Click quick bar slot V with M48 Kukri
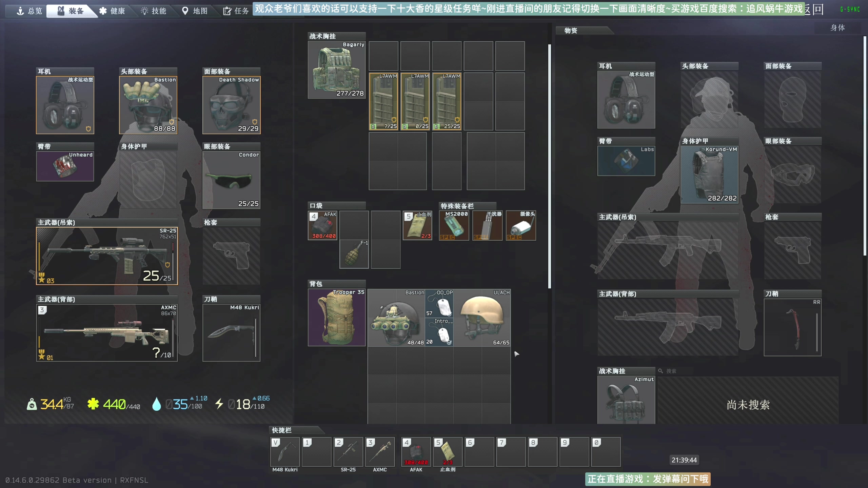This screenshot has height=488, width=868. coord(285,452)
